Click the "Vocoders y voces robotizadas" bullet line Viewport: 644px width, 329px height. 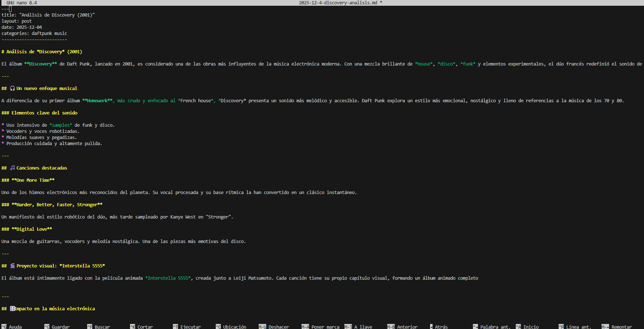click(43, 131)
